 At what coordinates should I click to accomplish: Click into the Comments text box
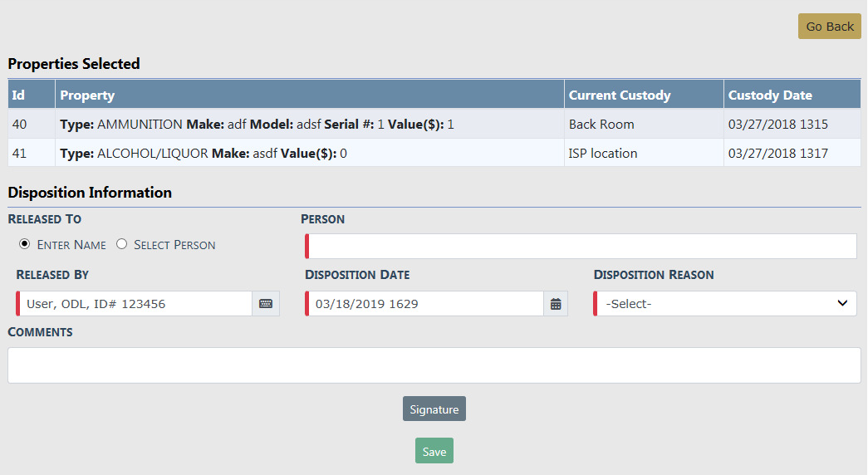coord(434,365)
